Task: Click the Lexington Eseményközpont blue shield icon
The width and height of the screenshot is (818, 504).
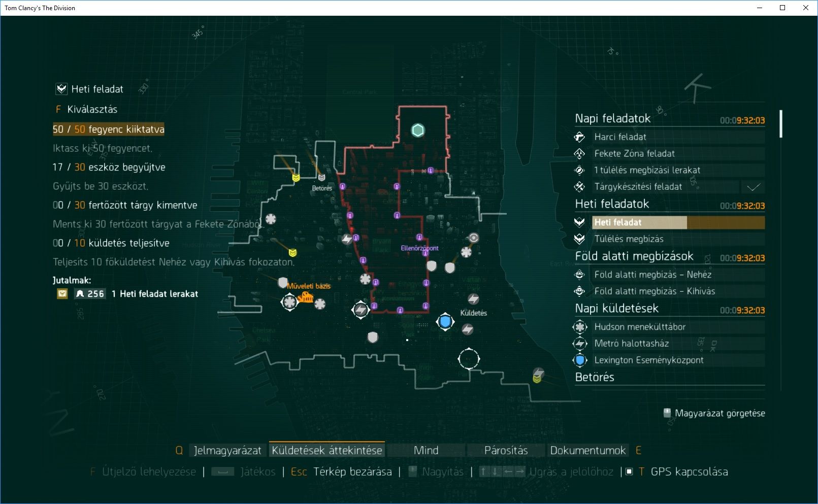Action: [580, 360]
